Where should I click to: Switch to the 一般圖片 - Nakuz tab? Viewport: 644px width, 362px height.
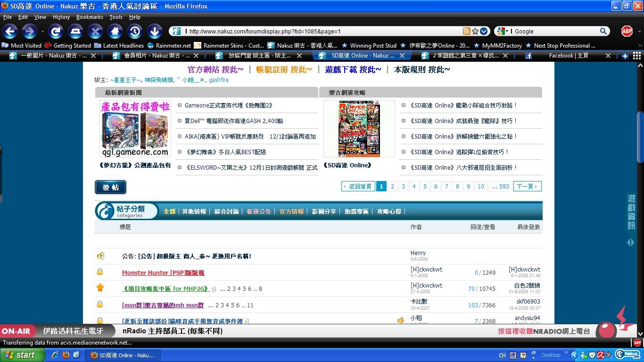point(54,56)
